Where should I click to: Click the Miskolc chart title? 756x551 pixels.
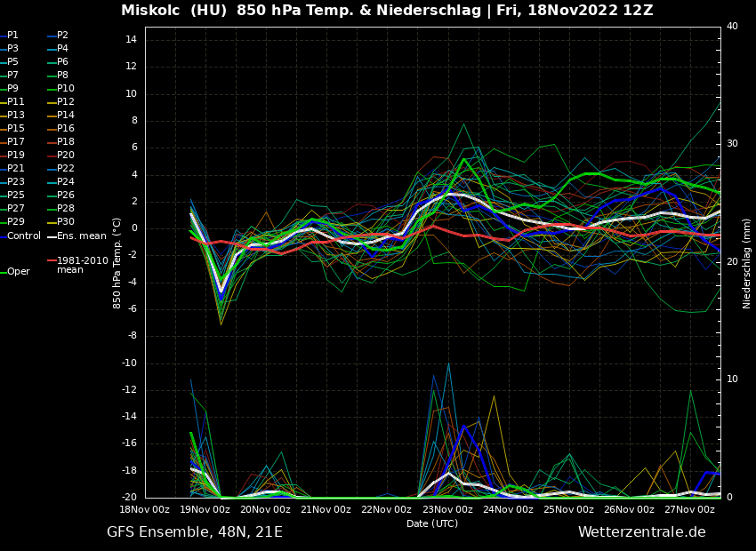click(387, 11)
